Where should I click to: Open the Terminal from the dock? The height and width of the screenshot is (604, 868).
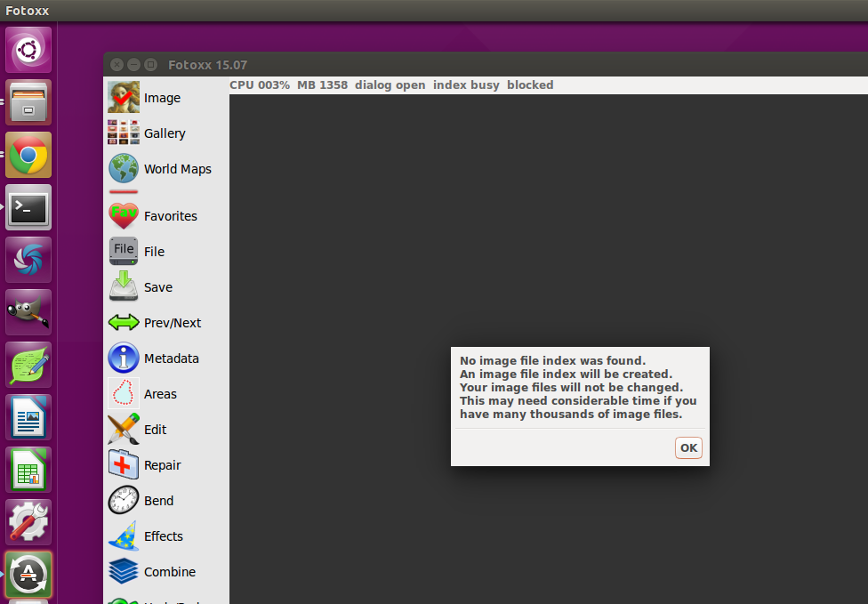[28, 207]
